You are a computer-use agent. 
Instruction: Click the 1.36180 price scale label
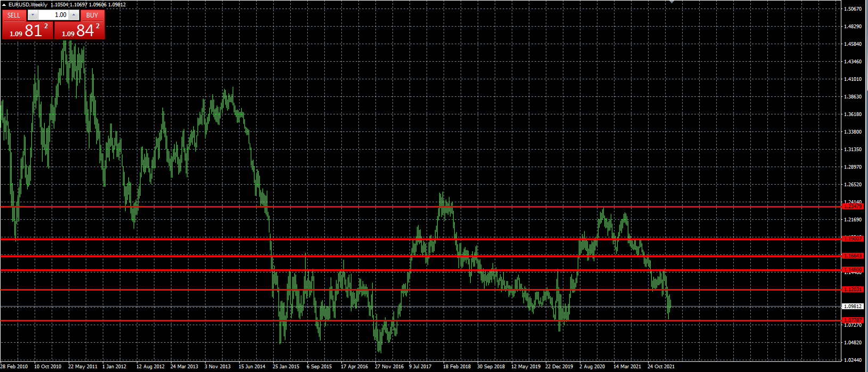(x=853, y=114)
